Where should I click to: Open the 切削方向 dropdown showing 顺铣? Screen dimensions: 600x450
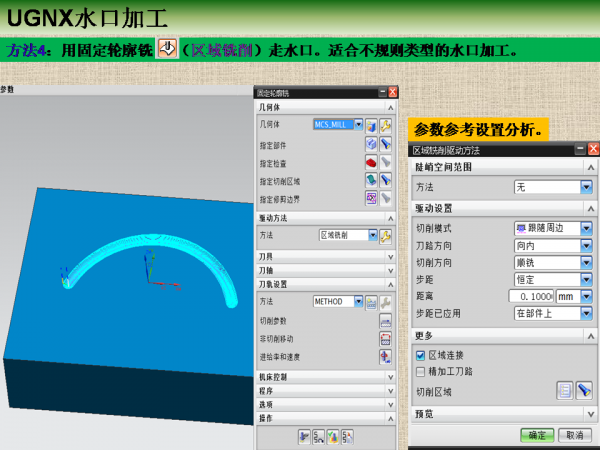pyautogui.click(x=586, y=262)
